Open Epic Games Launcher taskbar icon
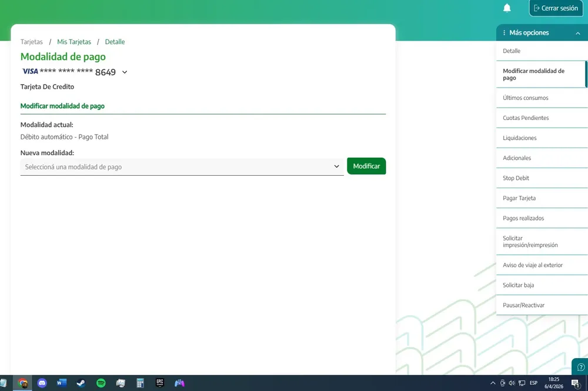The image size is (588, 391). (x=160, y=383)
